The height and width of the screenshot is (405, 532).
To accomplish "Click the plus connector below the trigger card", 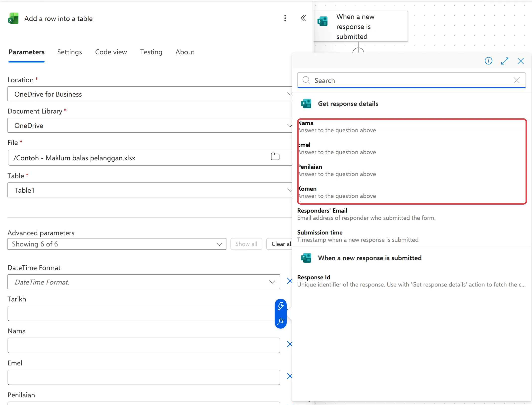I will tap(358, 50).
